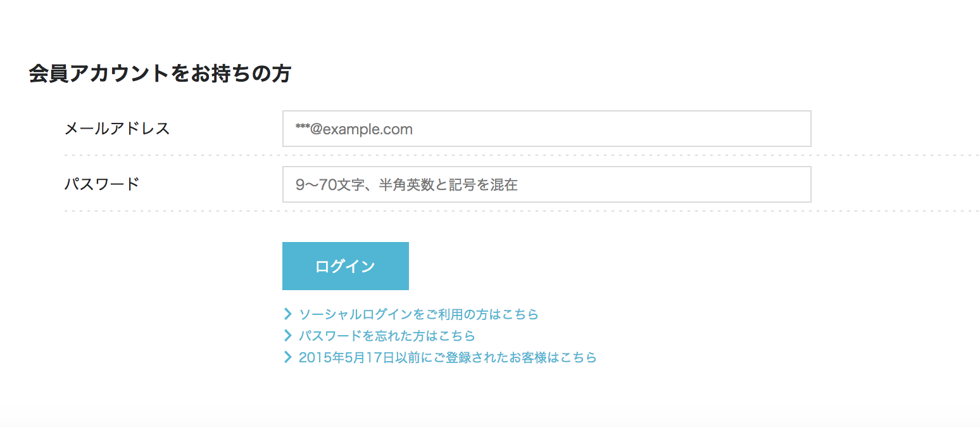Click the arrow icon next to パスワードを忘れた方はこちら
Viewport: 980px width, 427px height.
pos(287,335)
